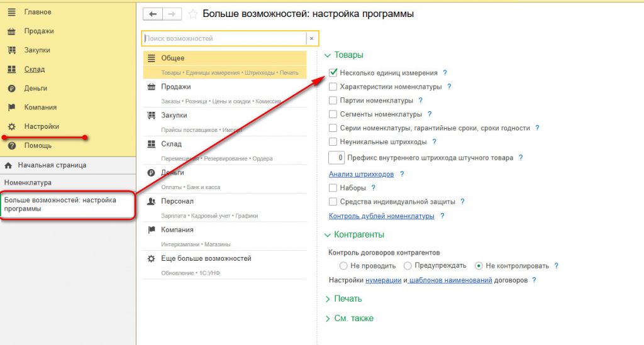This screenshot has height=345, width=644.
Task: Click the Главное menu icon
Action: point(11,13)
